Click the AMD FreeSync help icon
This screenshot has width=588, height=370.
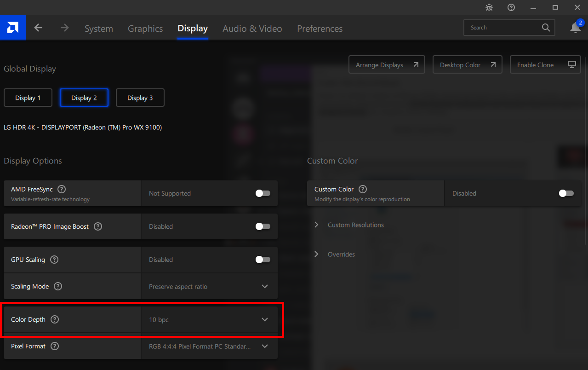click(x=62, y=189)
